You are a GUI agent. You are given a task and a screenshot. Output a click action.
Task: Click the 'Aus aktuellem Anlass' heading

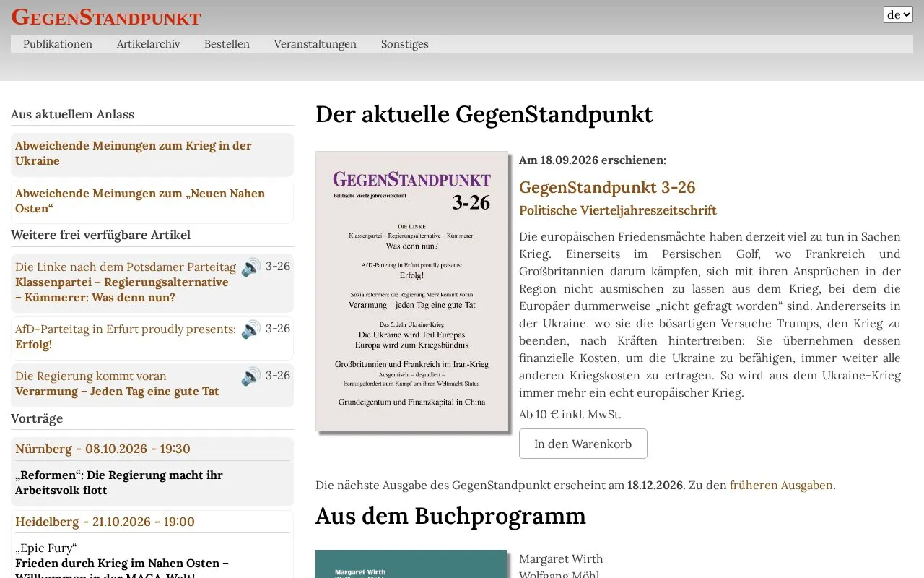(x=72, y=114)
